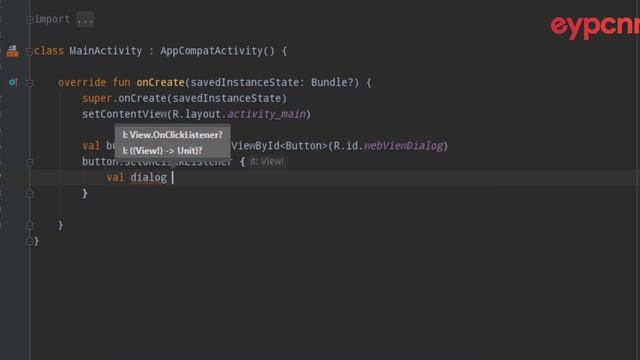Click the Bundle? parameter type
The image size is (640, 360).
click(x=332, y=82)
